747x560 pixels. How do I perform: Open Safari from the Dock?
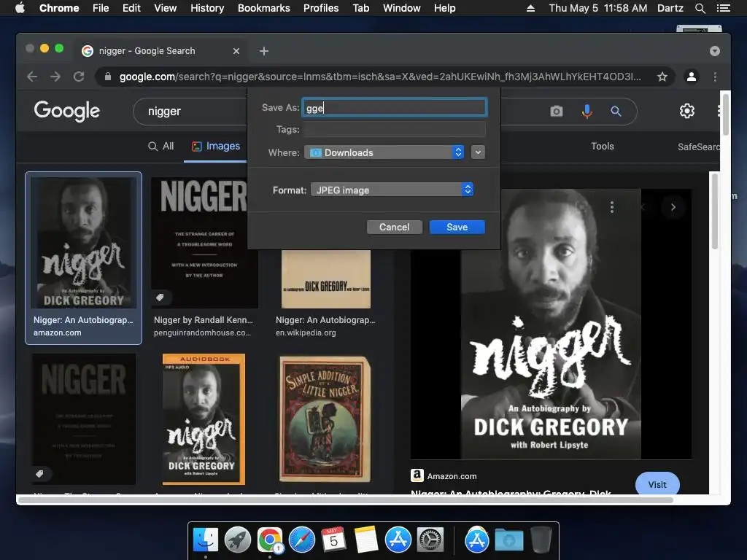coord(301,540)
